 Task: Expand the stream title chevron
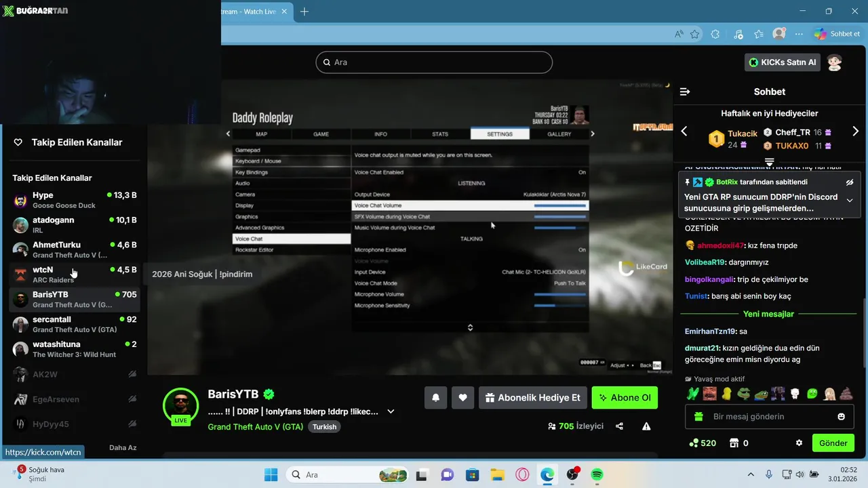click(391, 411)
